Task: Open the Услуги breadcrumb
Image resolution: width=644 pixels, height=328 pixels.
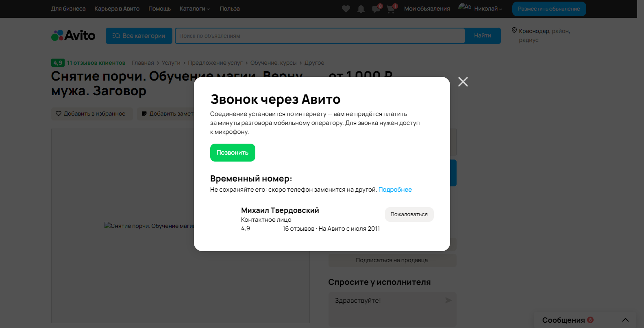Action: (x=171, y=63)
